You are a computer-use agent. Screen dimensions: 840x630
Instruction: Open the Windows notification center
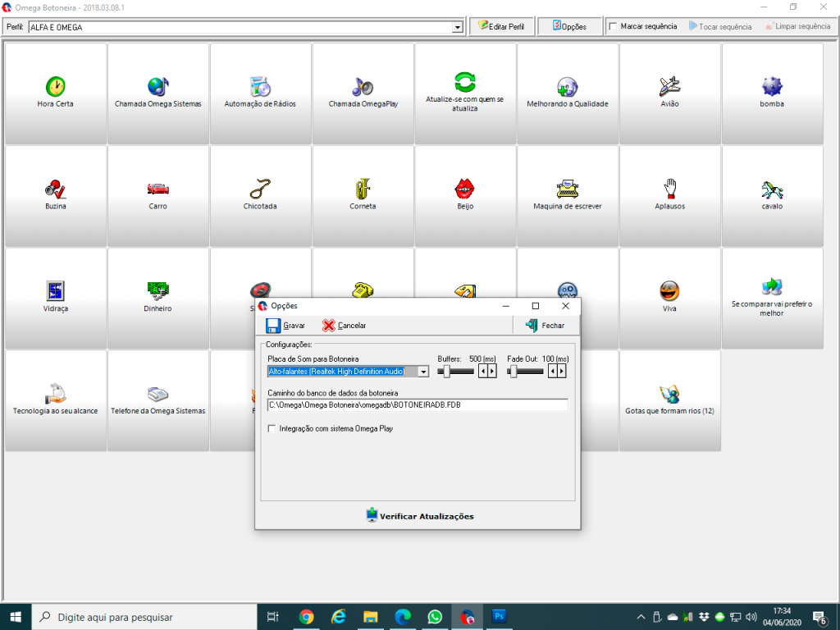(819, 617)
